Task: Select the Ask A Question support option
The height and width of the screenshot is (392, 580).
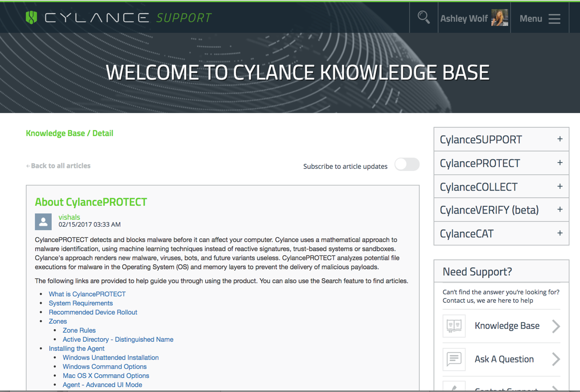Action: point(501,359)
